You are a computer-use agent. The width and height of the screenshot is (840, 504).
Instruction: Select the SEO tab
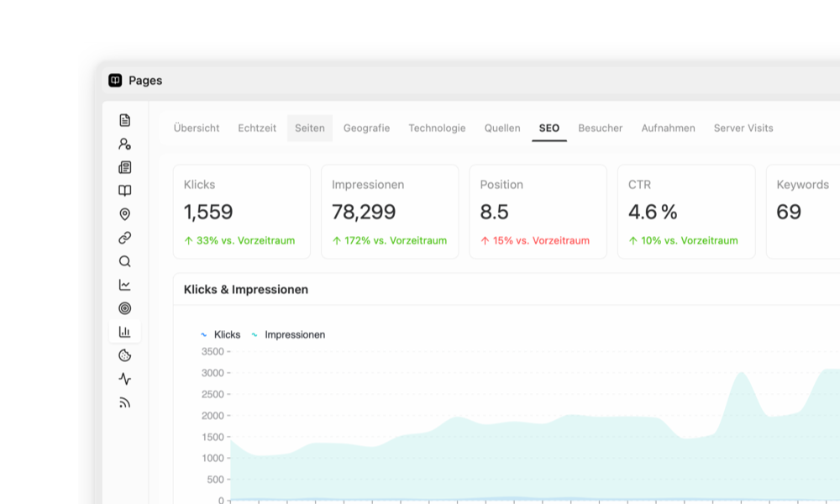[x=549, y=128]
